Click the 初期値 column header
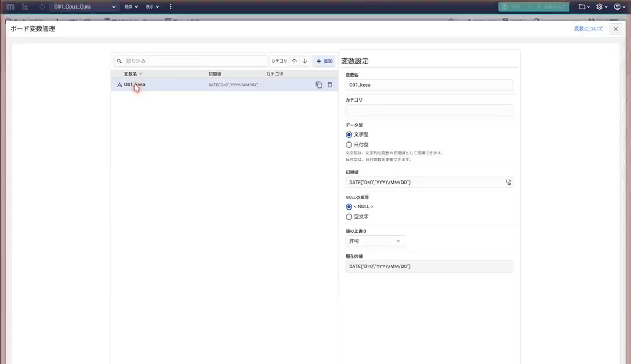This screenshot has height=364, width=631. pyautogui.click(x=215, y=74)
